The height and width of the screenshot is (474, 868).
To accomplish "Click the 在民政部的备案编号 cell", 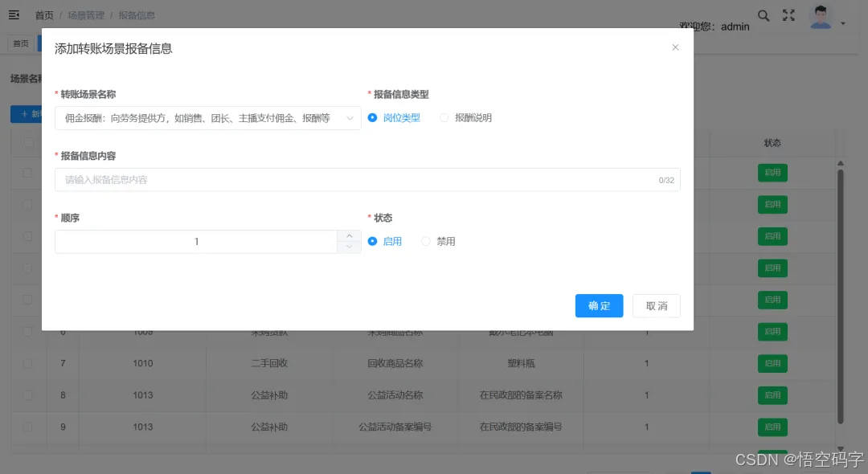I will click(521, 427).
